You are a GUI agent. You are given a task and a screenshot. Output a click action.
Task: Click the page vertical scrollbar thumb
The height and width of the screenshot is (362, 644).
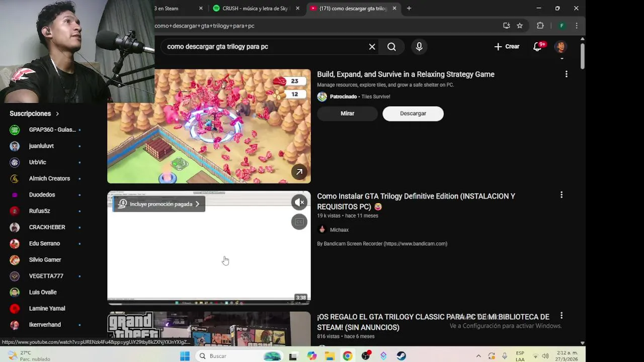point(582,56)
